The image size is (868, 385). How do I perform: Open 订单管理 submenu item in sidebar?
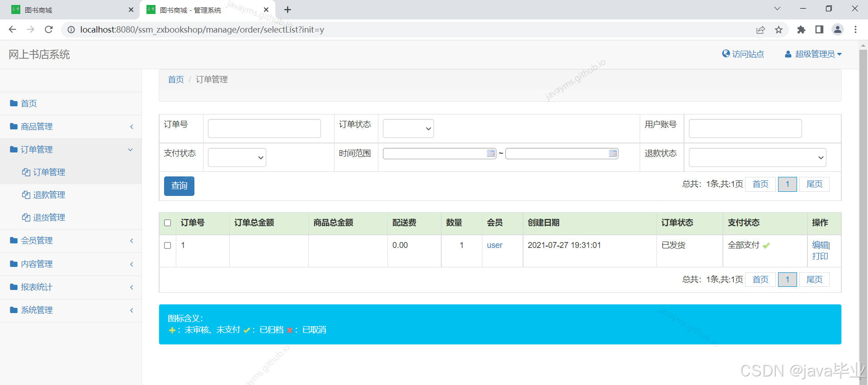coord(49,172)
